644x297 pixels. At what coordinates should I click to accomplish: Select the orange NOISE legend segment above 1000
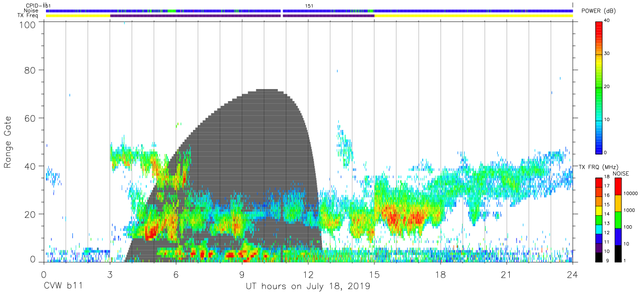pos(617,203)
